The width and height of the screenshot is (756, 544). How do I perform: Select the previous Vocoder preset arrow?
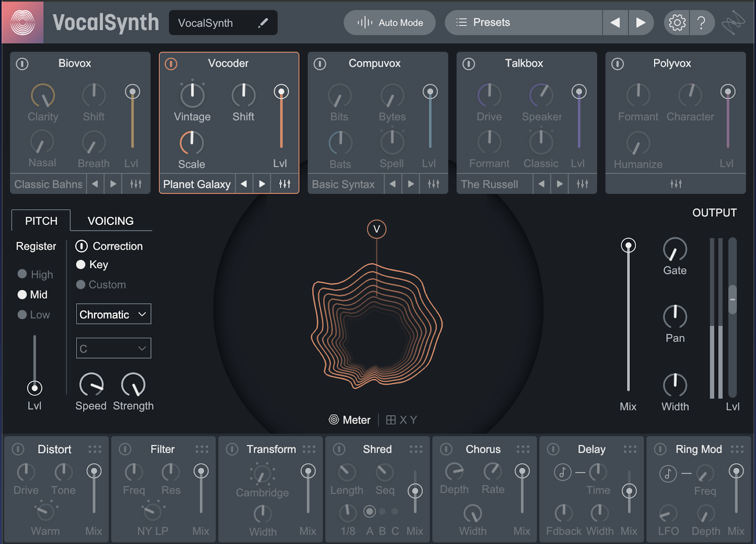(244, 184)
